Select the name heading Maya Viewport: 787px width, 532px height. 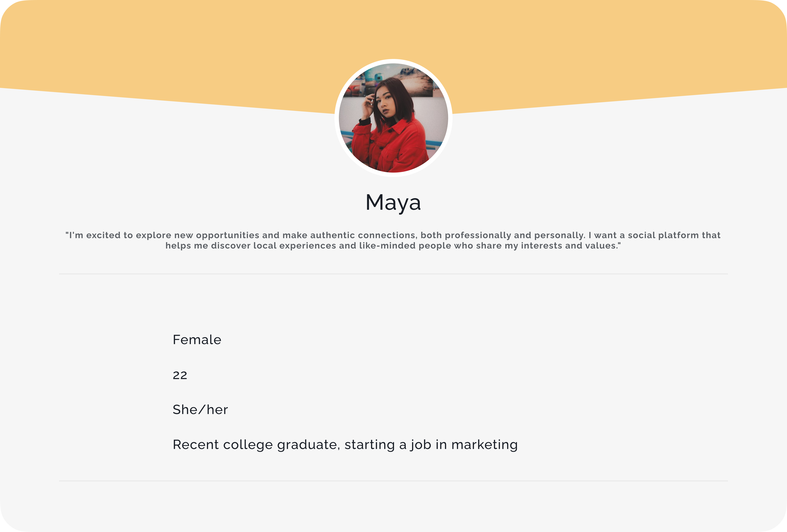393,203
